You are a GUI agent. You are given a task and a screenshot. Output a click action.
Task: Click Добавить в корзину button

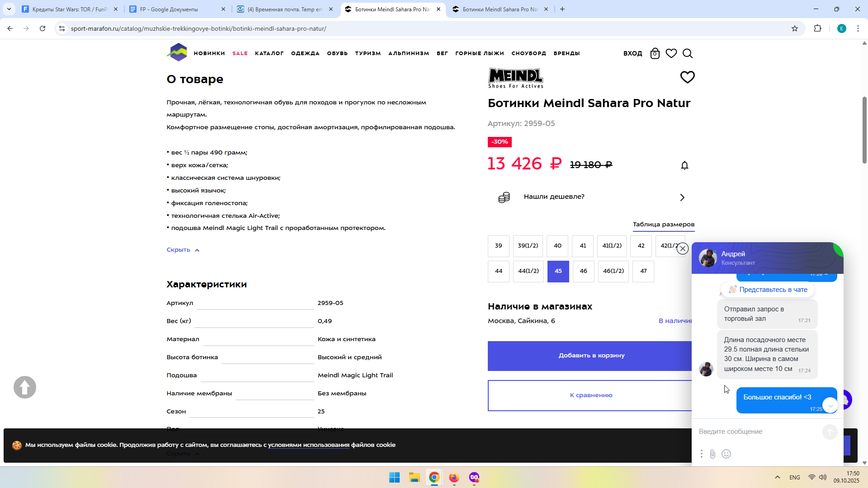[591, 356]
